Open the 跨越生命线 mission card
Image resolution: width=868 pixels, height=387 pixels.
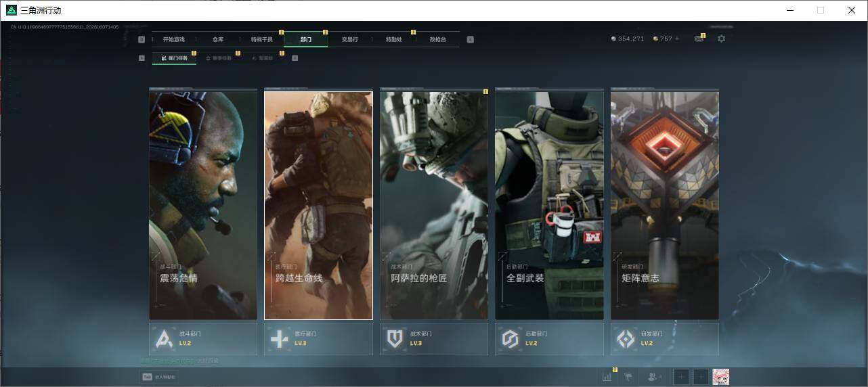click(318, 205)
